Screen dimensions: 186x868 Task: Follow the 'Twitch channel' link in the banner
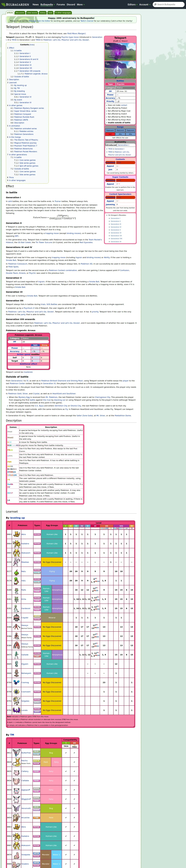87,21
